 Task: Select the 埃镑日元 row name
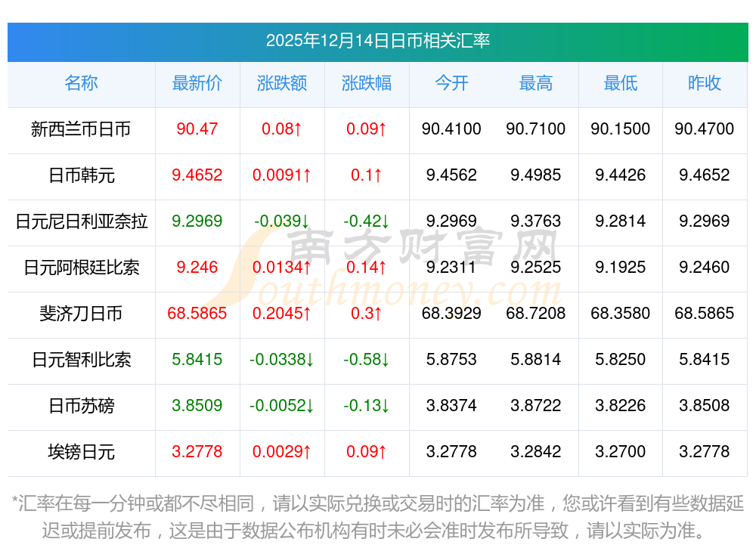point(81,452)
